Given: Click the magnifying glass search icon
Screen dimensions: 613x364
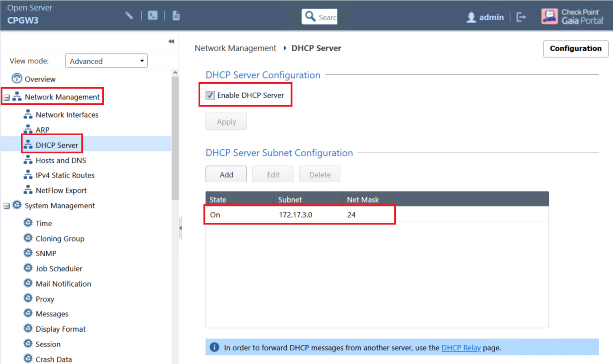Looking at the screenshot, I should 310,16.
